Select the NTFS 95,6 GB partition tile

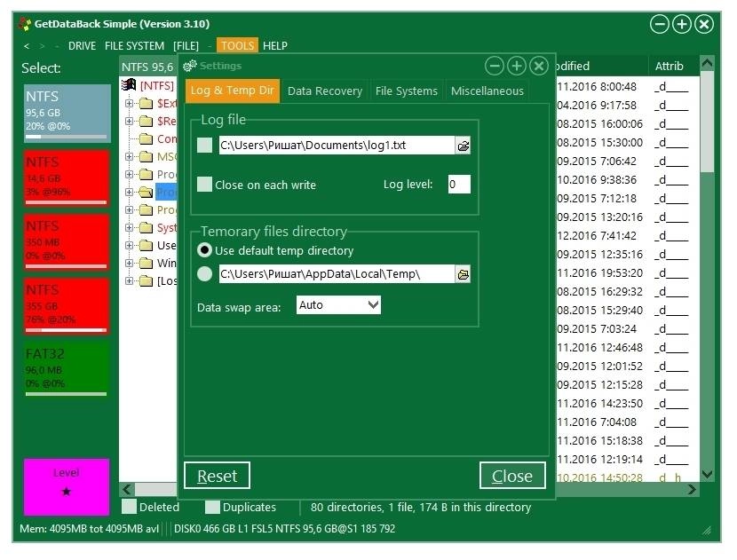pyautogui.click(x=67, y=114)
